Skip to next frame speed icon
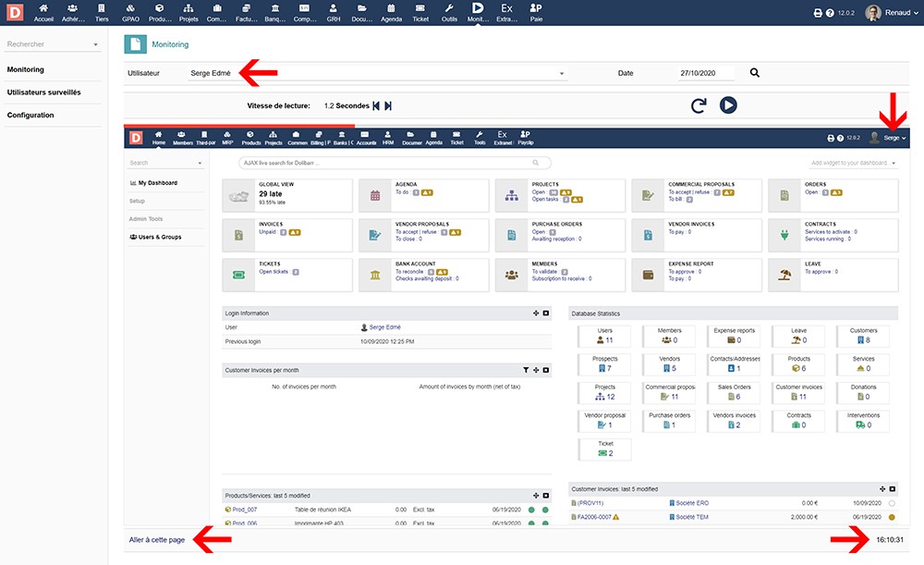This screenshot has height=565, width=924. [388, 106]
